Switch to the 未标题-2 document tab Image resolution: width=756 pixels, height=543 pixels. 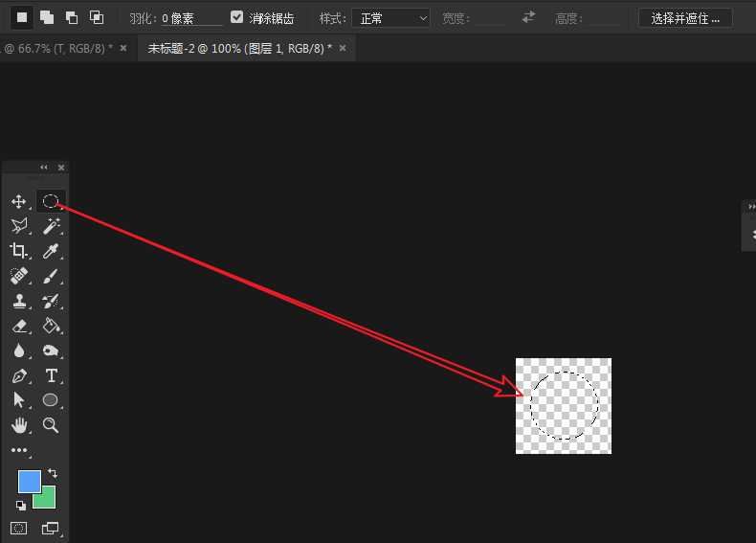point(239,48)
